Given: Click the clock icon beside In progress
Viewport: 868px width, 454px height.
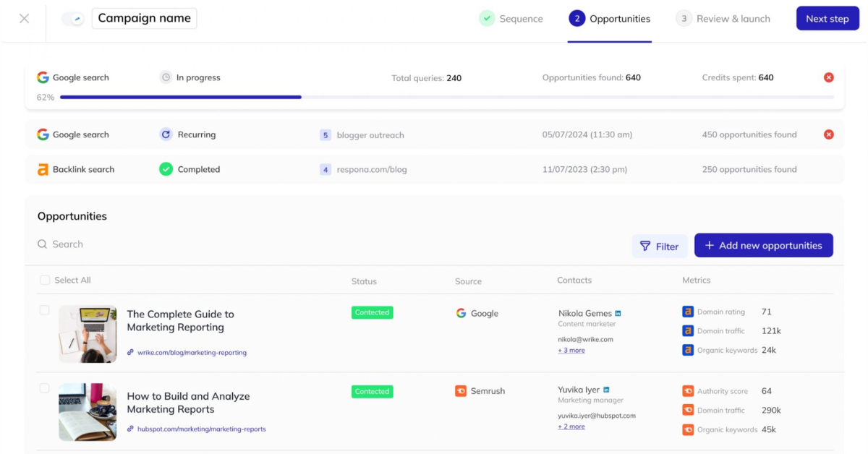Looking at the screenshot, I should click(x=166, y=77).
